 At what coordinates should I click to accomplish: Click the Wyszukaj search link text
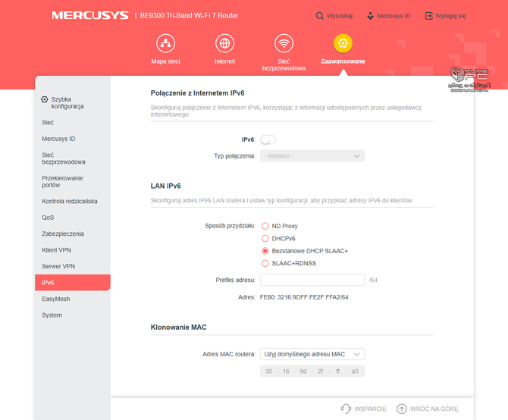pos(340,16)
